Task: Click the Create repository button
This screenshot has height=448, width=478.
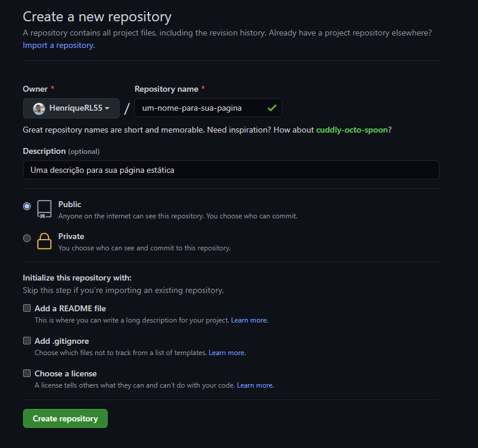Action: [x=65, y=418]
